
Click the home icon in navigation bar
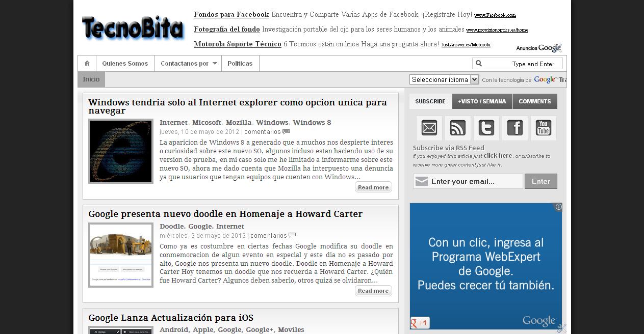pos(87,63)
